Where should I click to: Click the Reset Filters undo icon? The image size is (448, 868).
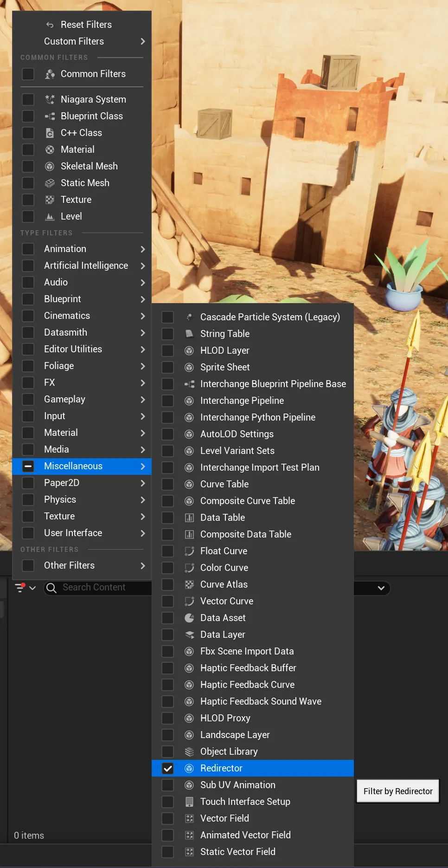(x=50, y=25)
